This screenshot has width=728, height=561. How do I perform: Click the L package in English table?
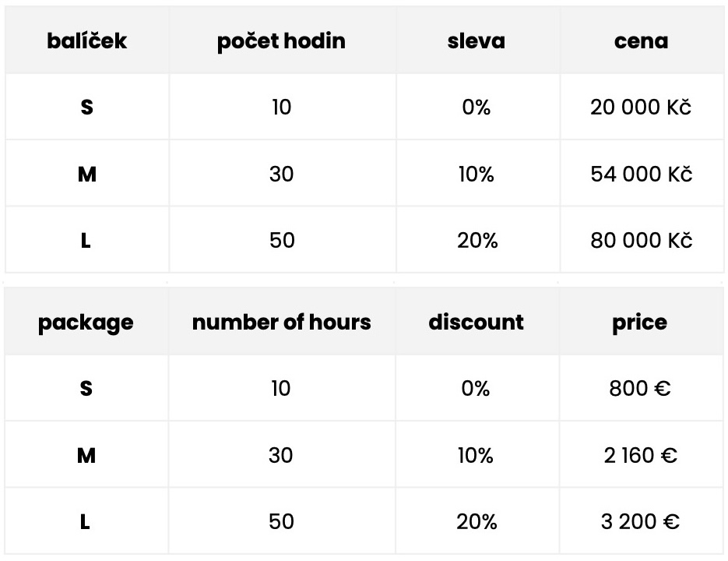click(x=86, y=521)
